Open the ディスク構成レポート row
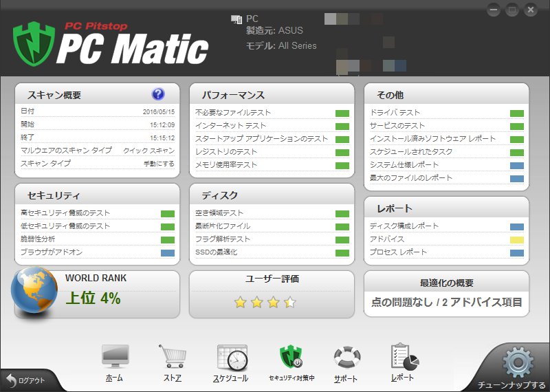This screenshot has width=550, height=392. click(446, 226)
